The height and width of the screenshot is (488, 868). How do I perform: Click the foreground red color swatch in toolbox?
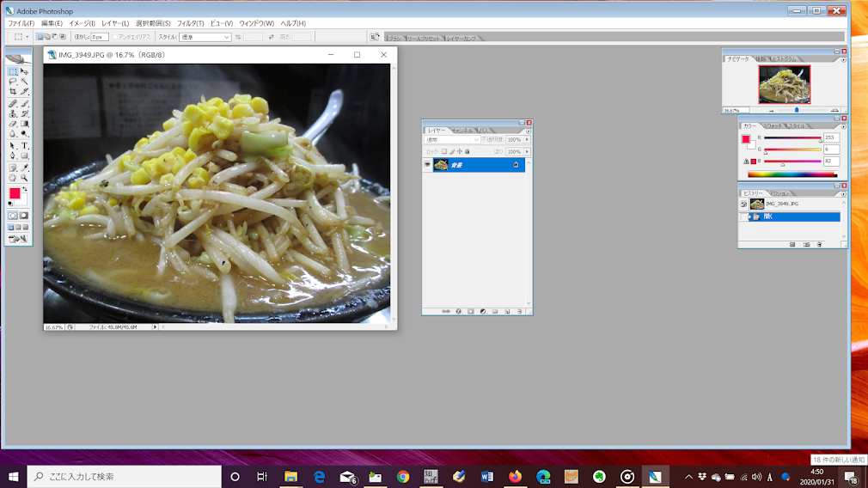[x=15, y=193]
